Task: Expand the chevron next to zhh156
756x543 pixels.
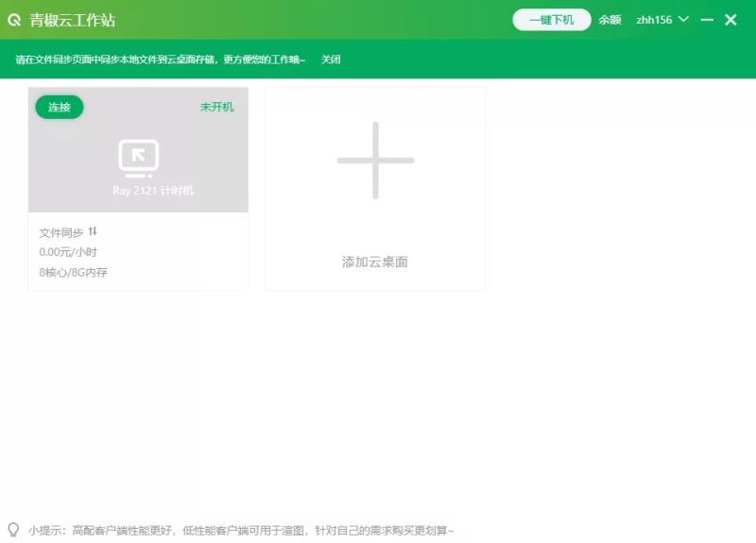Action: pyautogui.click(x=683, y=20)
